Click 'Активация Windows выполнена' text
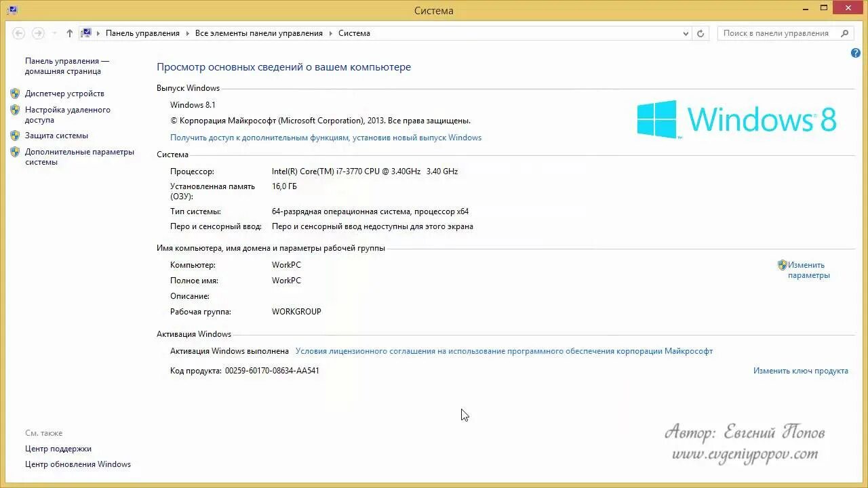This screenshot has height=488, width=868. click(229, 351)
